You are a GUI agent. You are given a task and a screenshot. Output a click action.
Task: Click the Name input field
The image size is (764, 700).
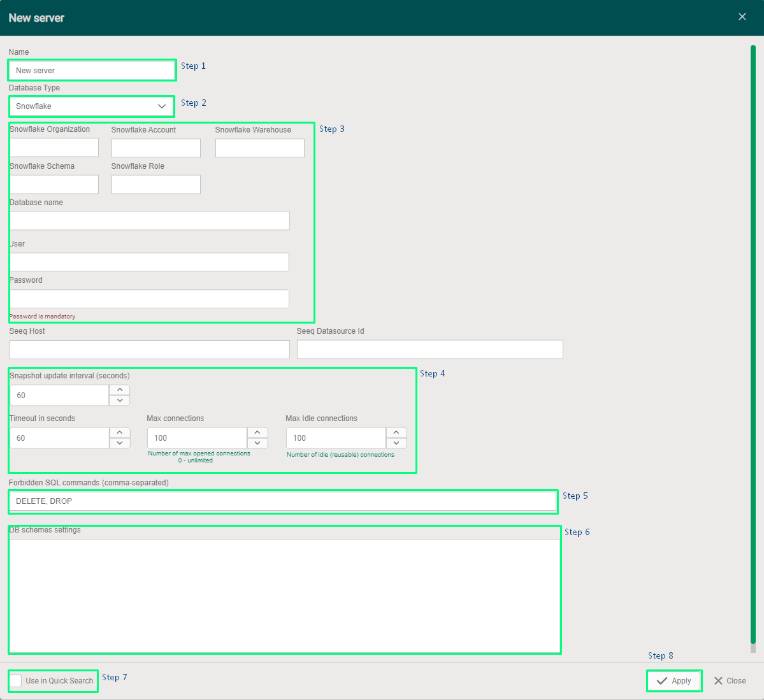click(x=92, y=70)
